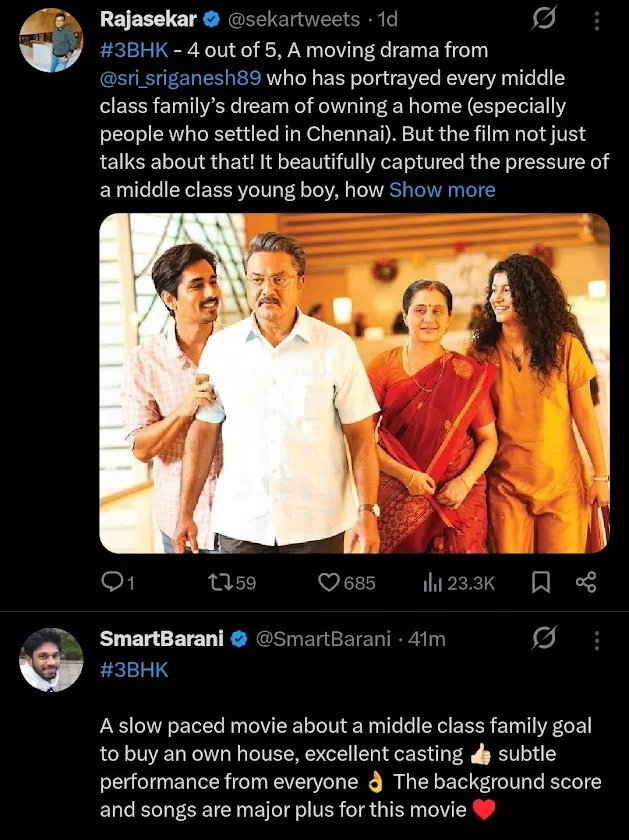
Task: Like Rajasekar's tweet with 685 likes
Action: tap(346, 582)
